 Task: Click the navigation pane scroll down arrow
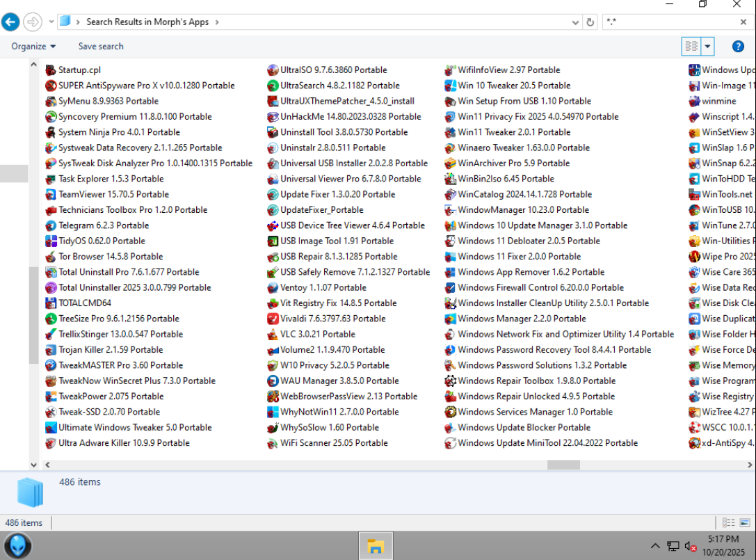coord(34,465)
